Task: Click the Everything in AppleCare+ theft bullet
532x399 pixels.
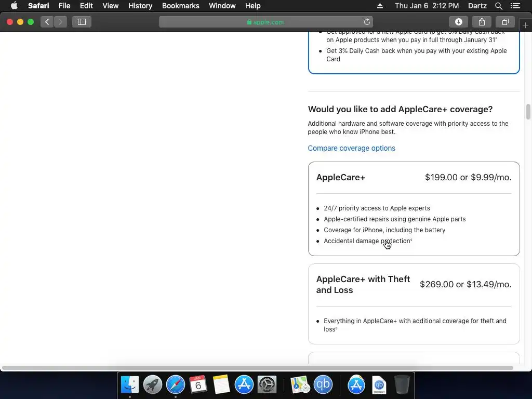Action: click(x=415, y=325)
